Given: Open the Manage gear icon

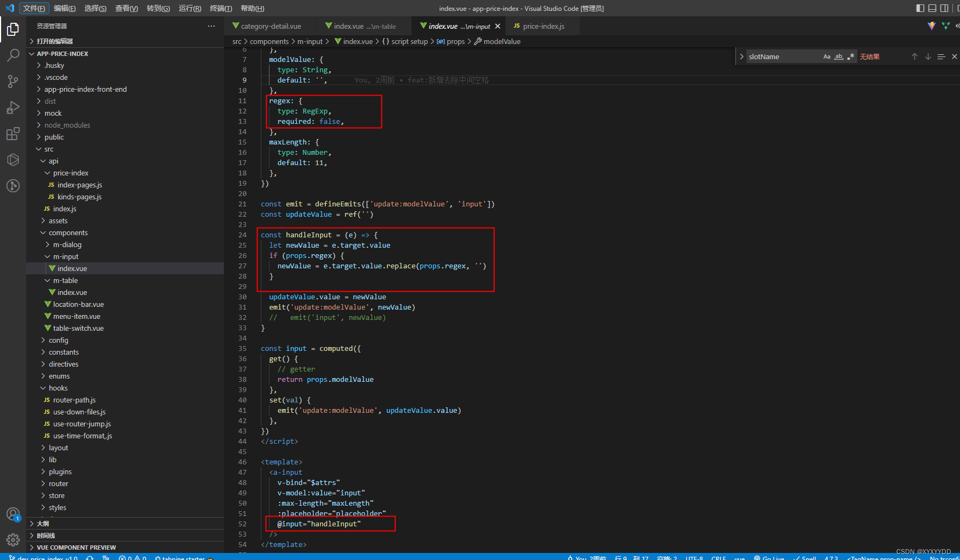Looking at the screenshot, I should click(x=13, y=539).
